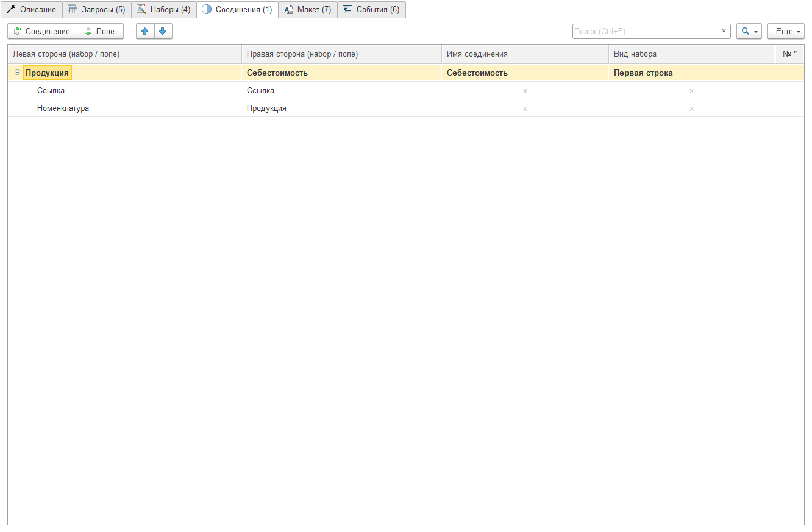Open the magnifier search dropdown
The height and width of the screenshot is (532, 812).
point(749,31)
